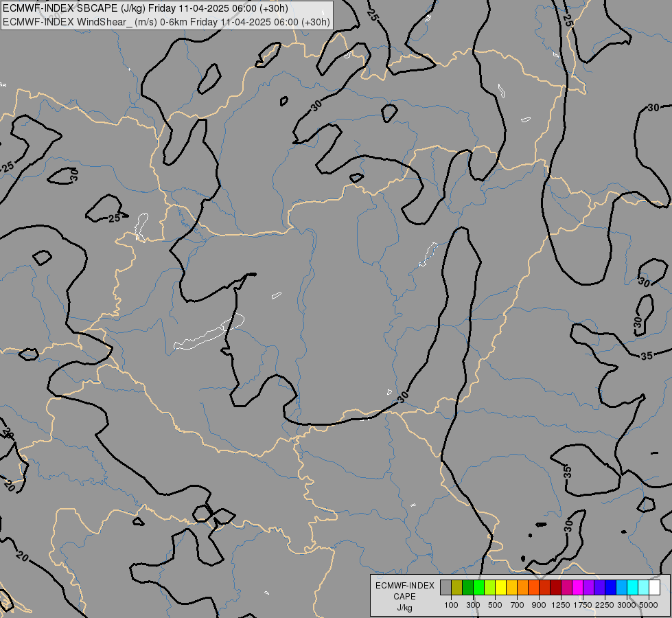Click the legend value 100

451,605
